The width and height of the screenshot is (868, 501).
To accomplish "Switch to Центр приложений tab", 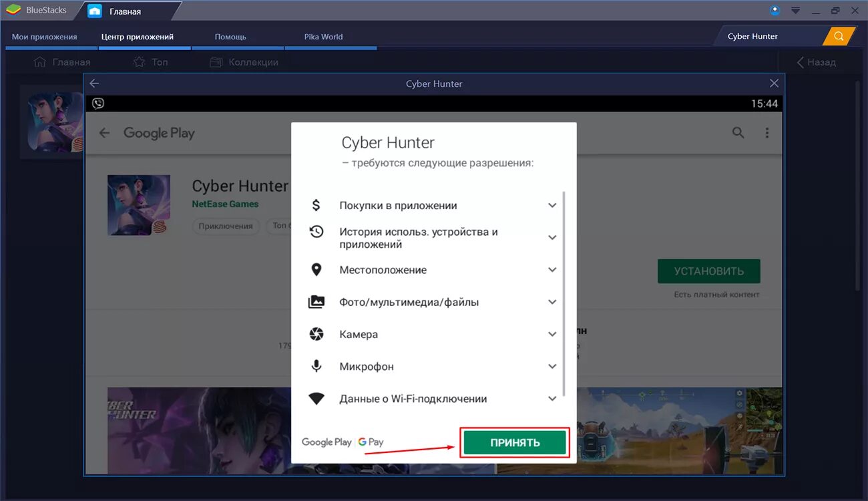I will point(138,37).
